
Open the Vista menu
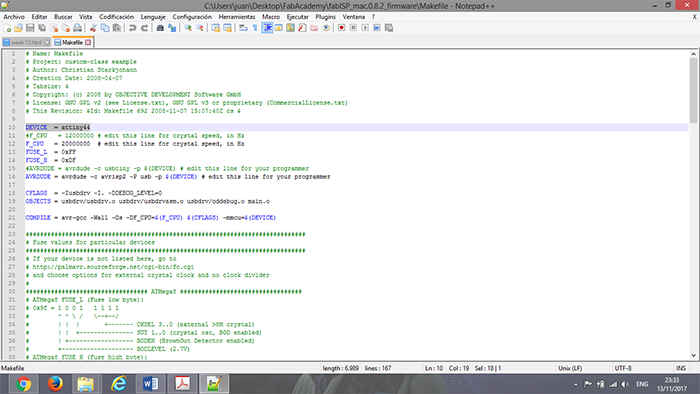pyautogui.click(x=86, y=17)
